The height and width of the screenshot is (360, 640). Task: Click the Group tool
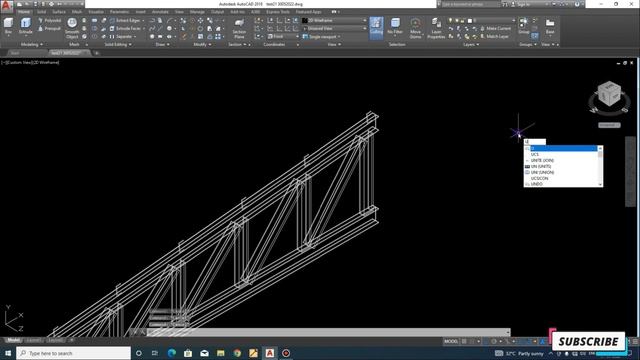tap(524, 26)
